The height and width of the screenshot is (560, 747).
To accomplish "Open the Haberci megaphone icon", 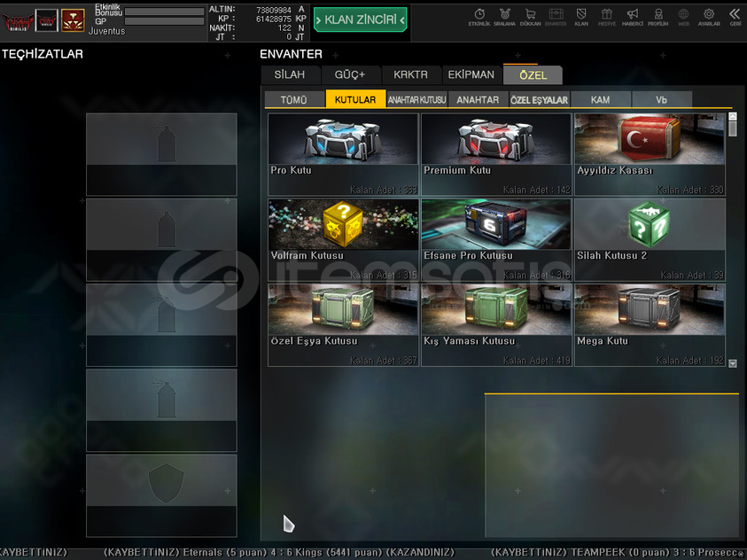I will coord(632,17).
